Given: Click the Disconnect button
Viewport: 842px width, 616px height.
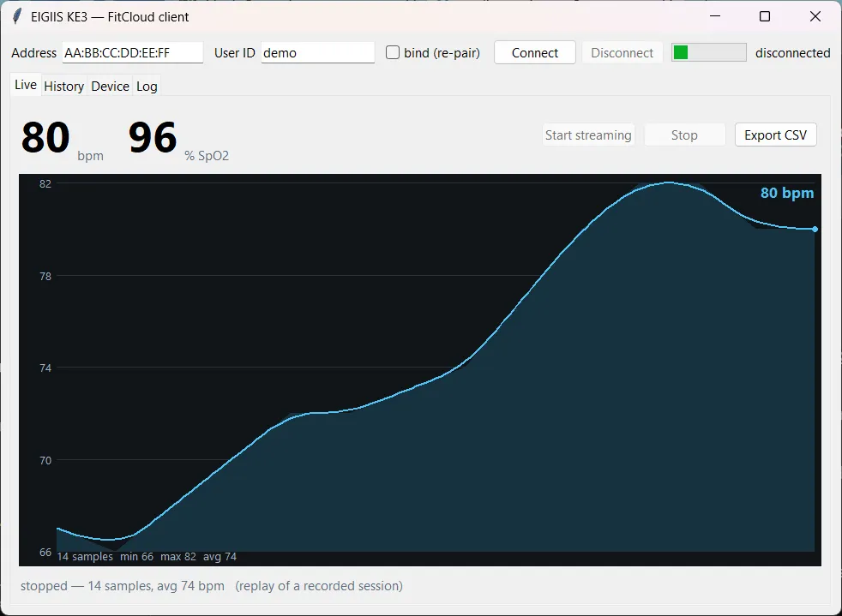Looking at the screenshot, I should click(622, 52).
